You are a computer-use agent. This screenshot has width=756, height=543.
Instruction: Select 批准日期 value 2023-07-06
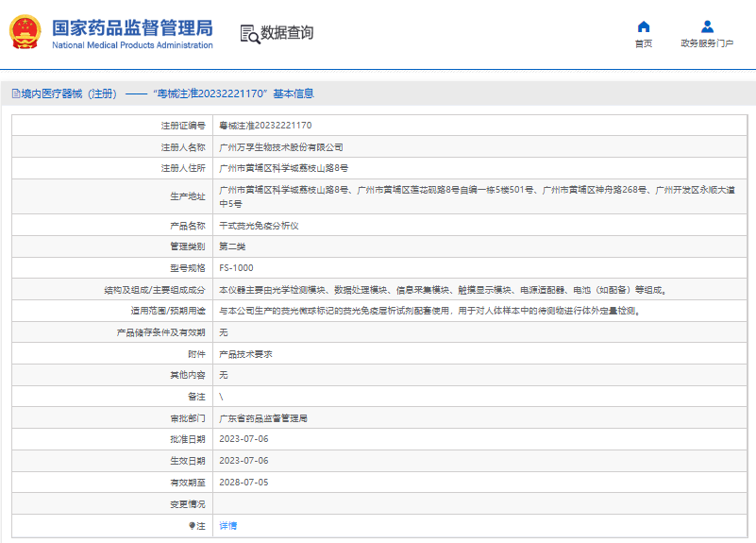(244, 439)
